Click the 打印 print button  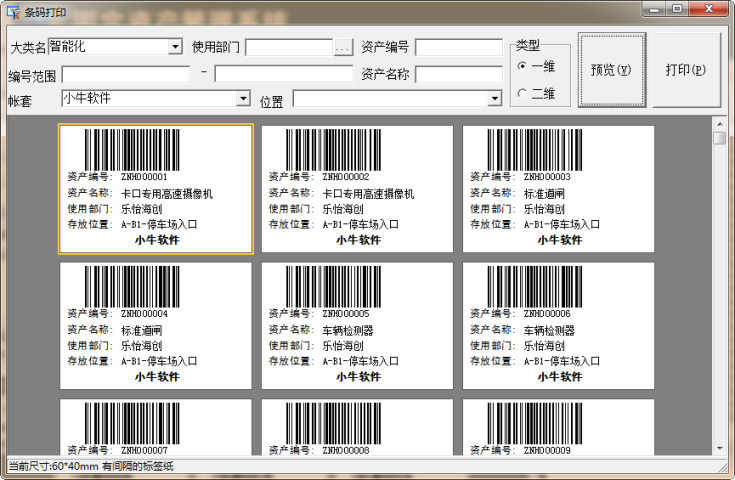pyautogui.click(x=685, y=70)
